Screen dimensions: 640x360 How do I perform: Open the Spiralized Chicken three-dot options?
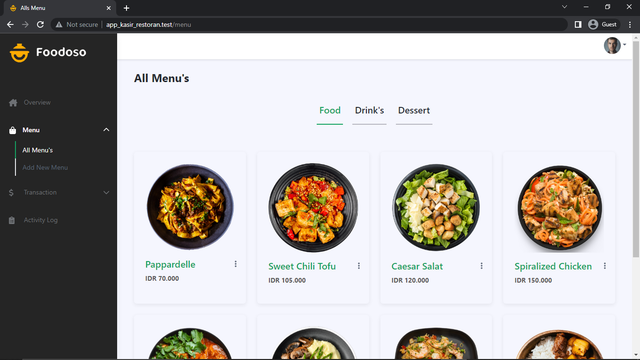tap(605, 266)
